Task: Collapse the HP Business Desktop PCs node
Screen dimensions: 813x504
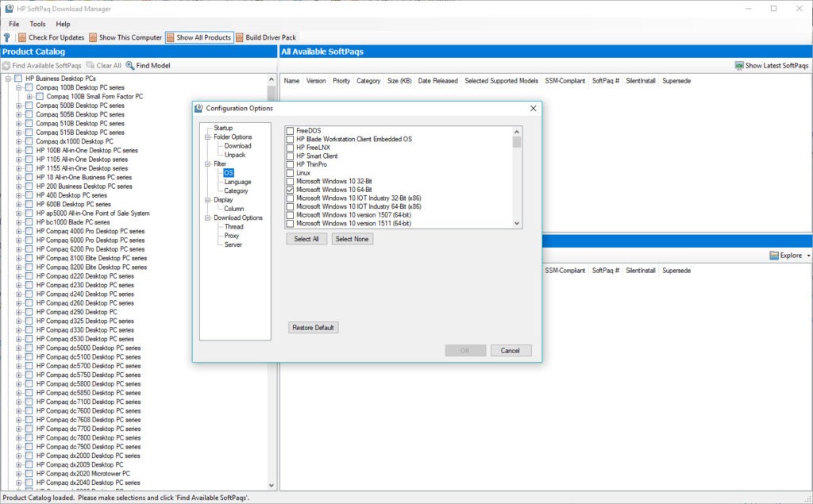Action: click(x=8, y=79)
